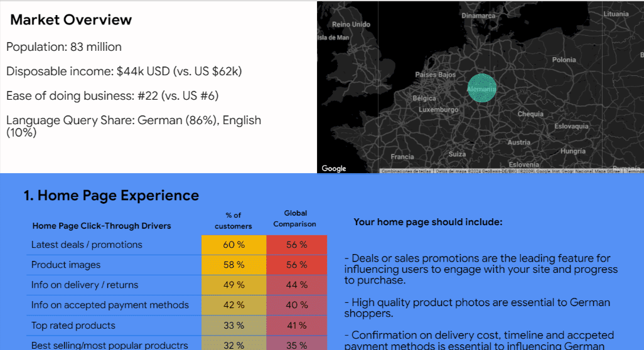Click the Global Comparison column header
Viewport: 644px width, 350px height.
(295, 219)
